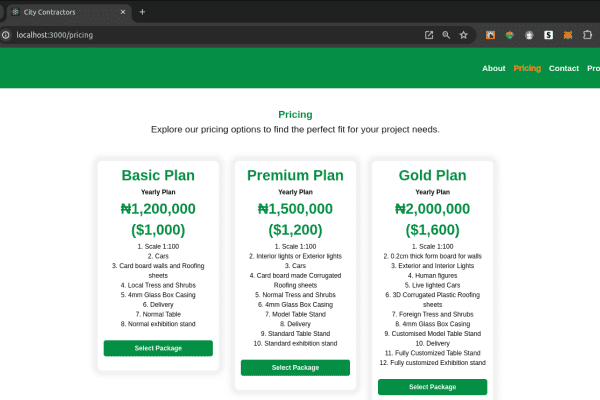Open page in app icon in address bar
The height and width of the screenshot is (400, 600).
(429, 35)
